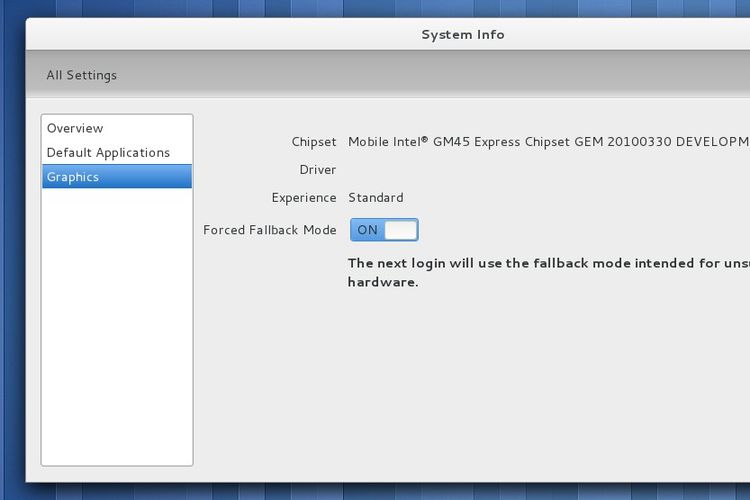Toggle the Forced Fallback Mode switch
The width and height of the screenshot is (750, 500).
384,230
